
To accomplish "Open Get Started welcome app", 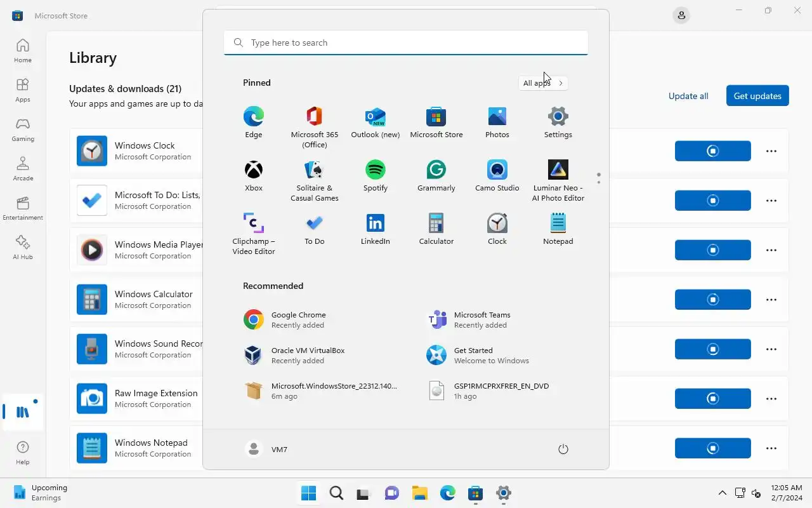I will coord(497,356).
